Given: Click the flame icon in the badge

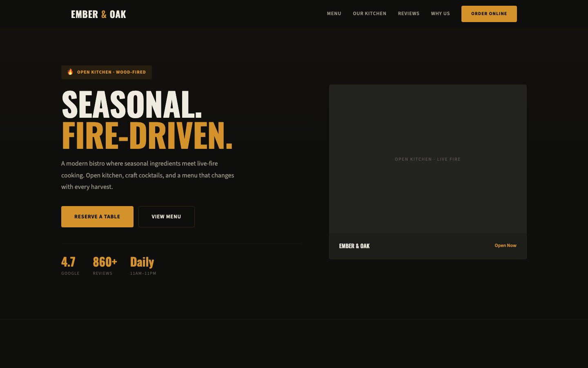Looking at the screenshot, I should (70, 72).
